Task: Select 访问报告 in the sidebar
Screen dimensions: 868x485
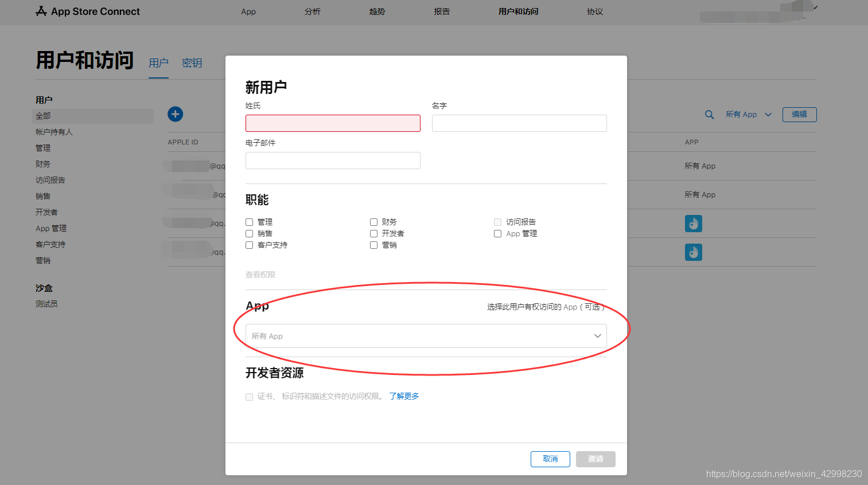Action: 50,180
